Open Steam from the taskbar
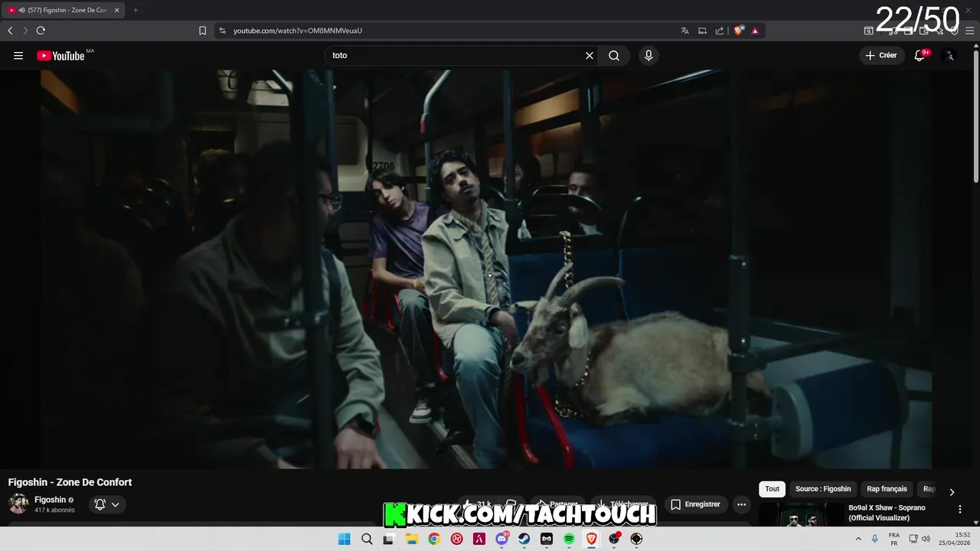The width and height of the screenshot is (980, 551). (x=524, y=539)
